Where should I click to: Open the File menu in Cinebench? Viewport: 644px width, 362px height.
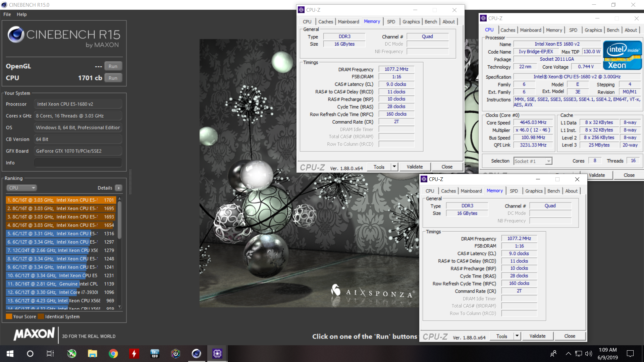(x=7, y=14)
